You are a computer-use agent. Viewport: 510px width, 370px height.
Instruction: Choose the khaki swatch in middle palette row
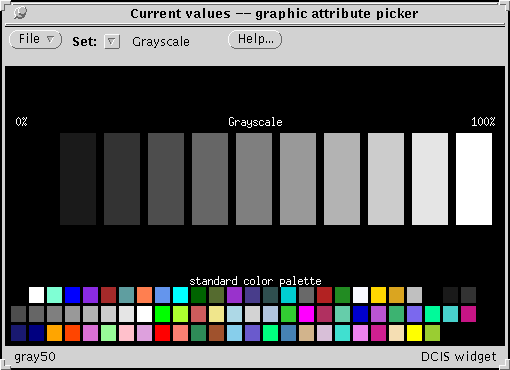(x=216, y=314)
